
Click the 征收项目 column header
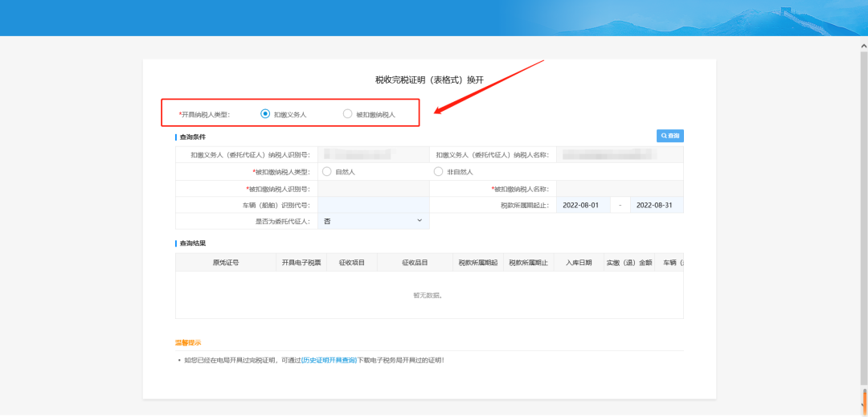point(352,263)
